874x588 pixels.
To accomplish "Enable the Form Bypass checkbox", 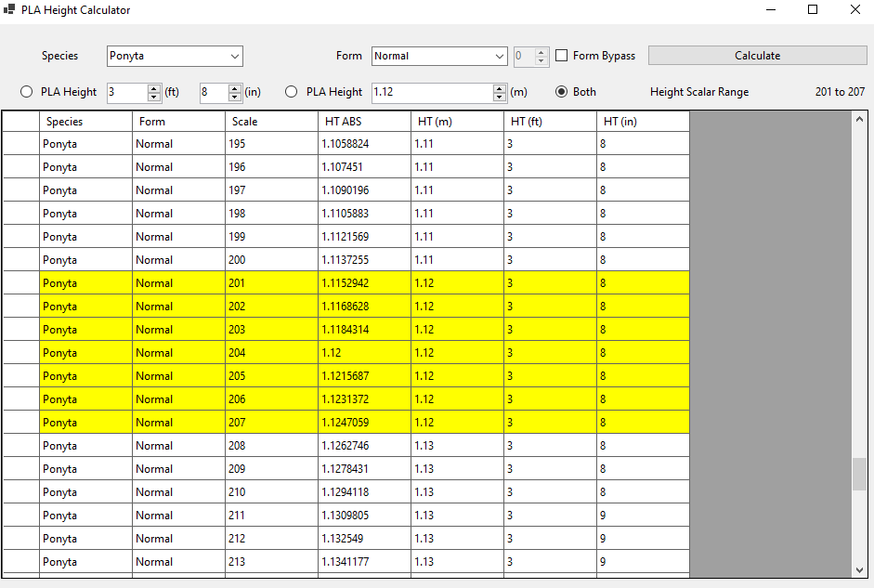I will click(562, 56).
